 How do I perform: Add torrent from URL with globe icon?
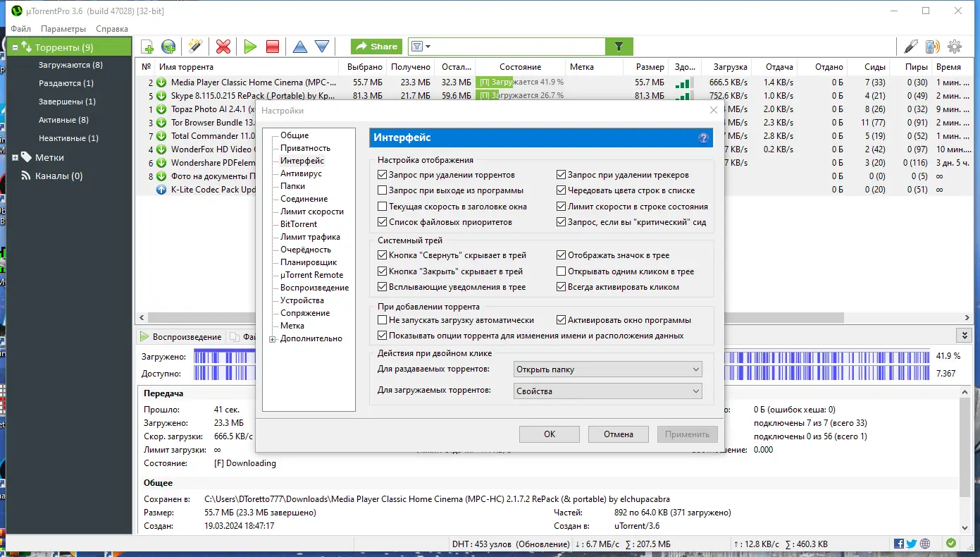click(168, 46)
